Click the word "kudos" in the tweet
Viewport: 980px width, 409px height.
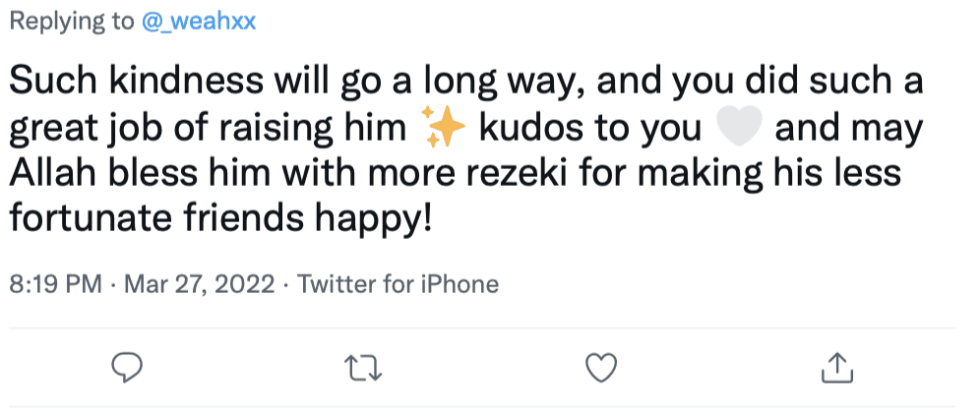pos(518,130)
